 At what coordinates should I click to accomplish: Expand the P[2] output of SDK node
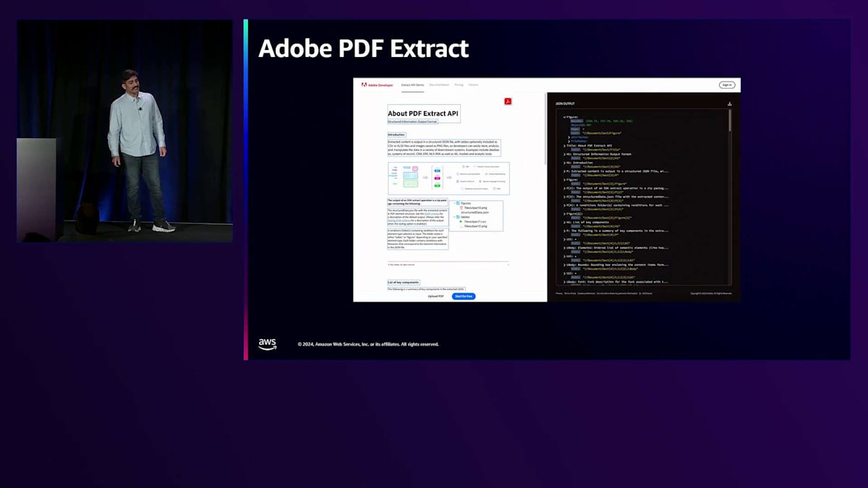(x=564, y=188)
